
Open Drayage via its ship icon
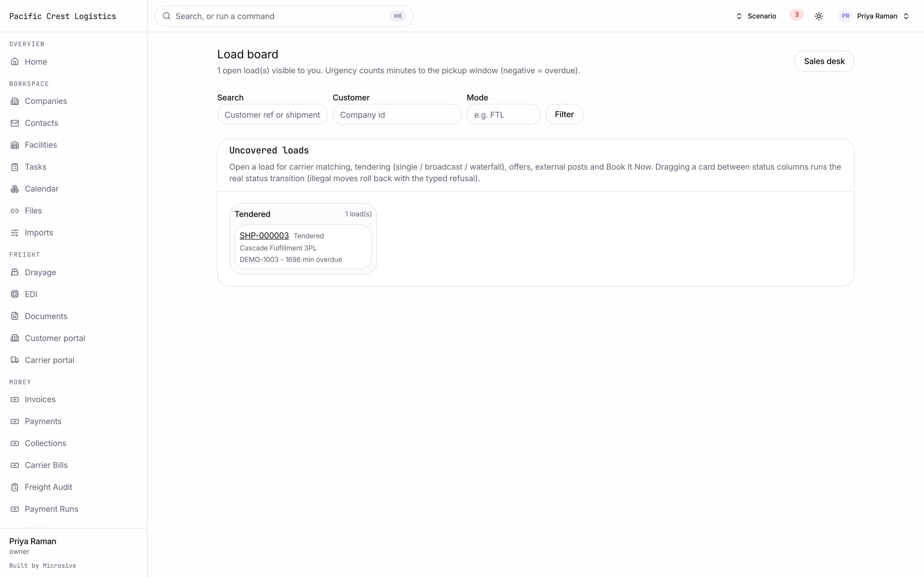coord(14,272)
